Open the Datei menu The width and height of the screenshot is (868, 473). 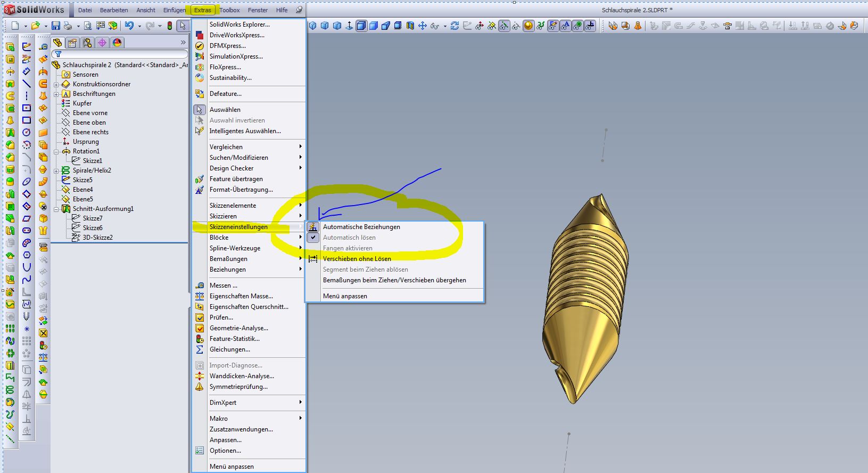pyautogui.click(x=85, y=10)
